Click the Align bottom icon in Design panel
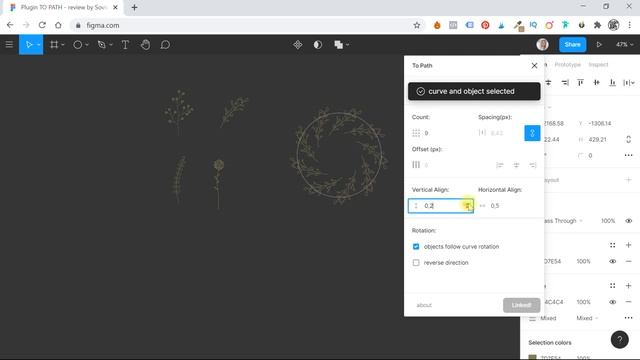The image size is (640, 360). [612, 82]
